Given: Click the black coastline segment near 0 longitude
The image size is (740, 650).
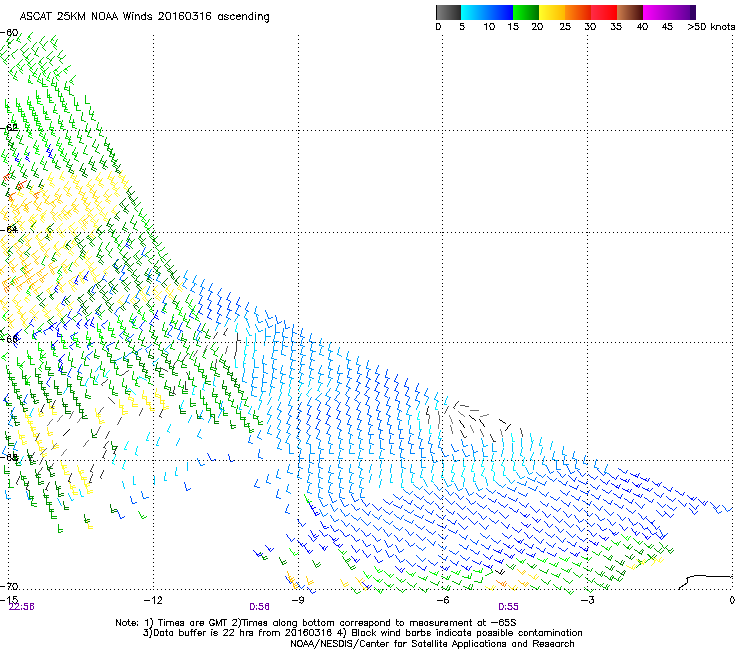Looking at the screenshot, I should (x=705, y=582).
